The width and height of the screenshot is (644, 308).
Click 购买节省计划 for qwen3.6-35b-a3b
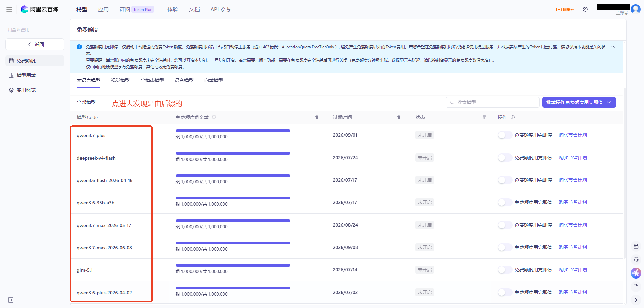pos(573,202)
